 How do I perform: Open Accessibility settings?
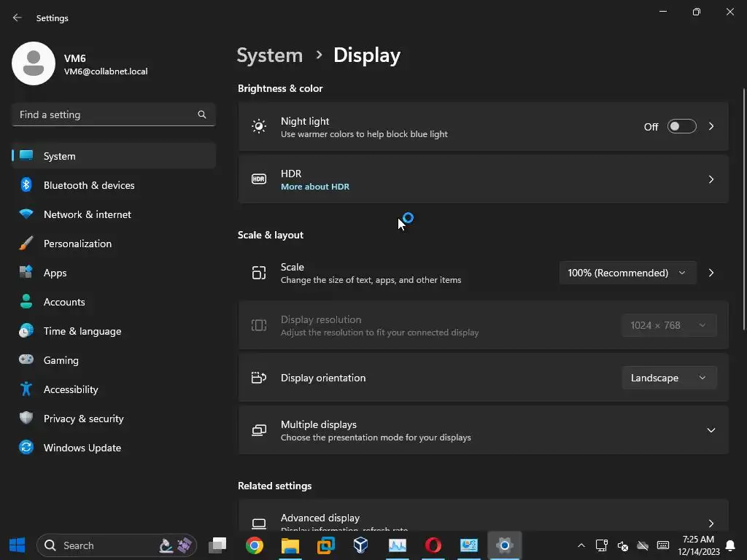pyautogui.click(x=114, y=389)
